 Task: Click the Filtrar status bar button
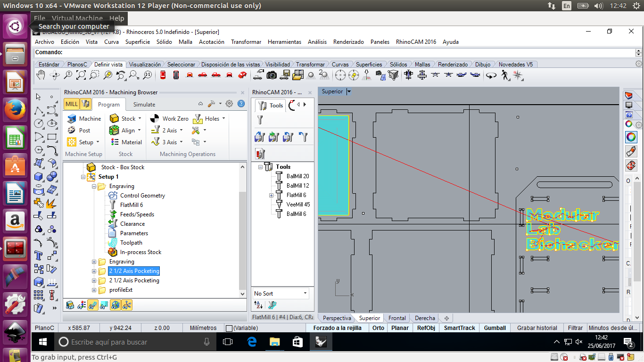tap(575, 328)
